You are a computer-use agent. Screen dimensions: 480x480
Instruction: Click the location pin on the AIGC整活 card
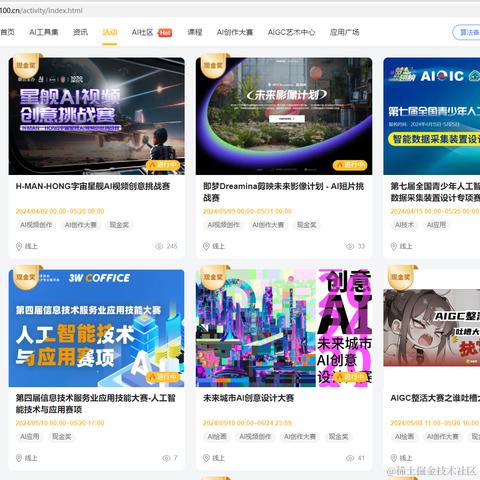tap(394, 458)
